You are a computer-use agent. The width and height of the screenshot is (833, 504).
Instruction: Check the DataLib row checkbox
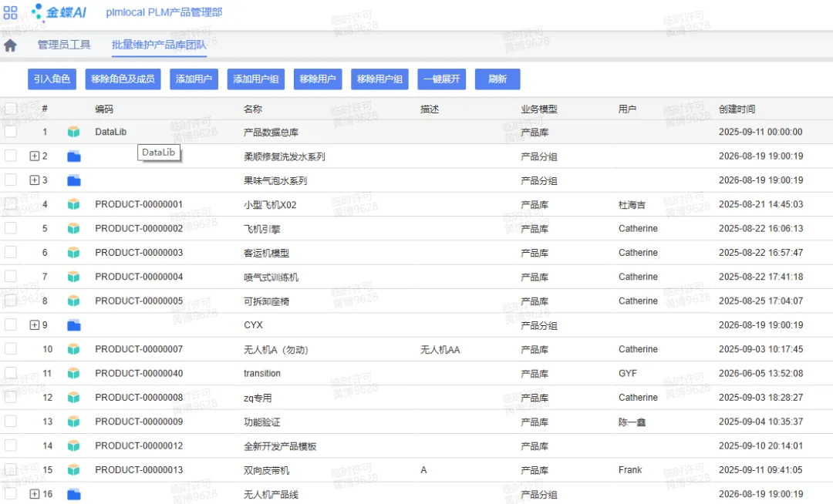11,132
